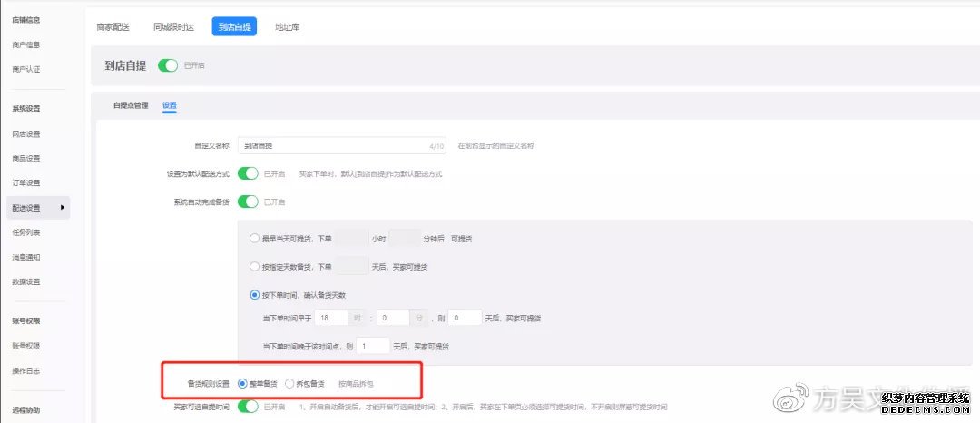Click the 分 field showing 0
The image size is (980, 423).
coord(393,318)
